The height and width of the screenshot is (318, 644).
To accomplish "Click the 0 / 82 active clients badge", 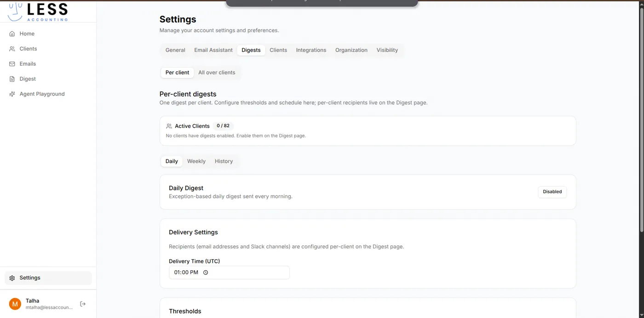I will click(223, 126).
